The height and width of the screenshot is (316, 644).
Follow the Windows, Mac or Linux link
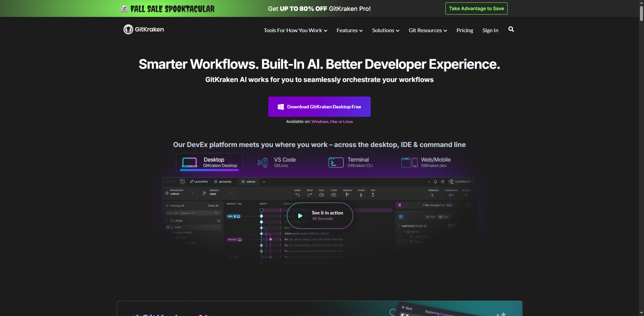point(332,122)
